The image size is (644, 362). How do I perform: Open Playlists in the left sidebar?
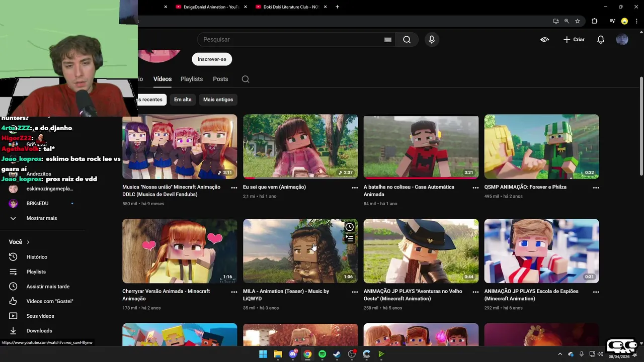pyautogui.click(x=36, y=272)
